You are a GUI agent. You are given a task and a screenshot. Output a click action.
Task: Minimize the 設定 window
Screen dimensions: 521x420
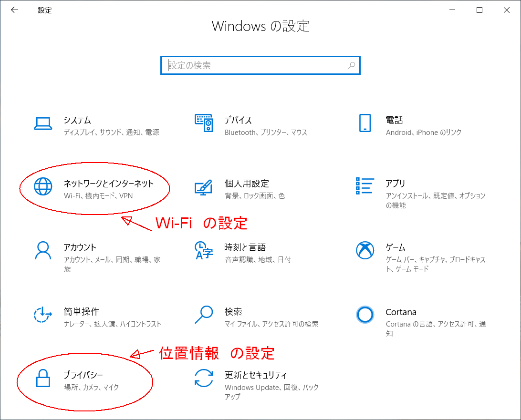point(452,10)
